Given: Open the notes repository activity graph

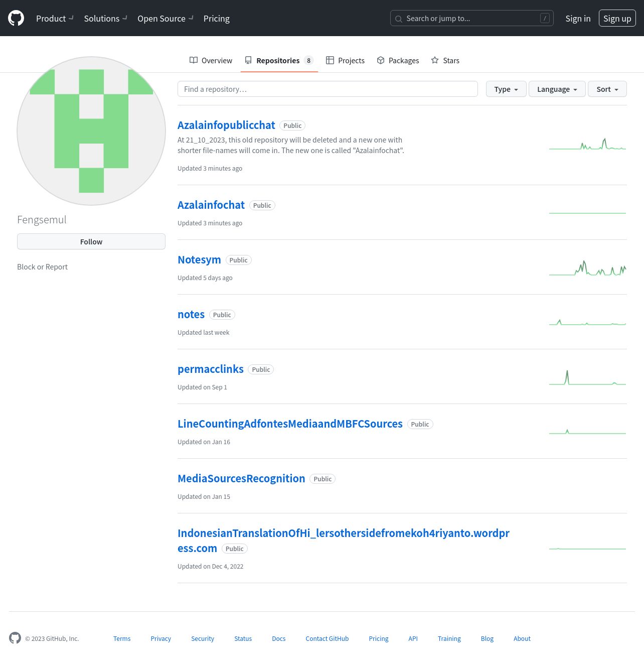Looking at the screenshot, I should pos(587,322).
